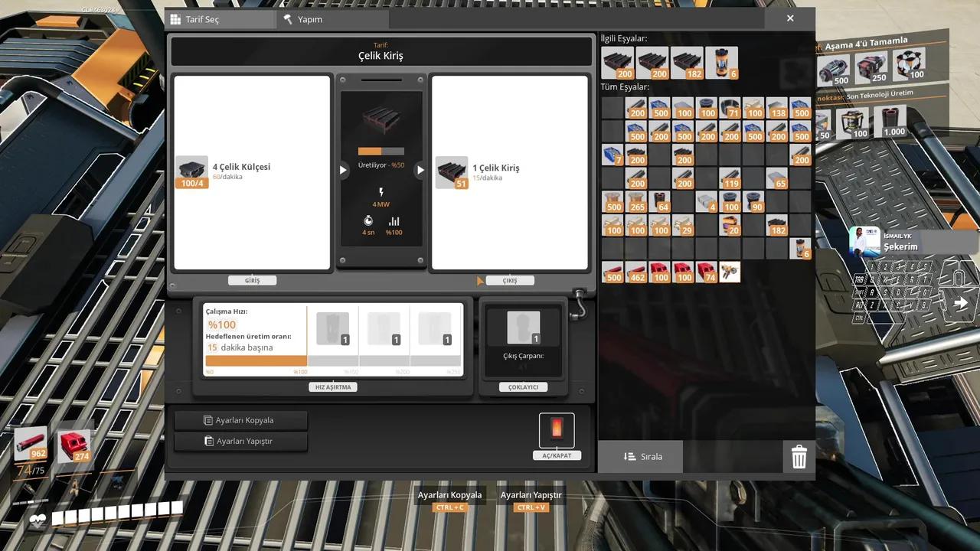Viewport: 980px width, 551px height.
Task: Select the stack of 64 items
Action: (660, 202)
